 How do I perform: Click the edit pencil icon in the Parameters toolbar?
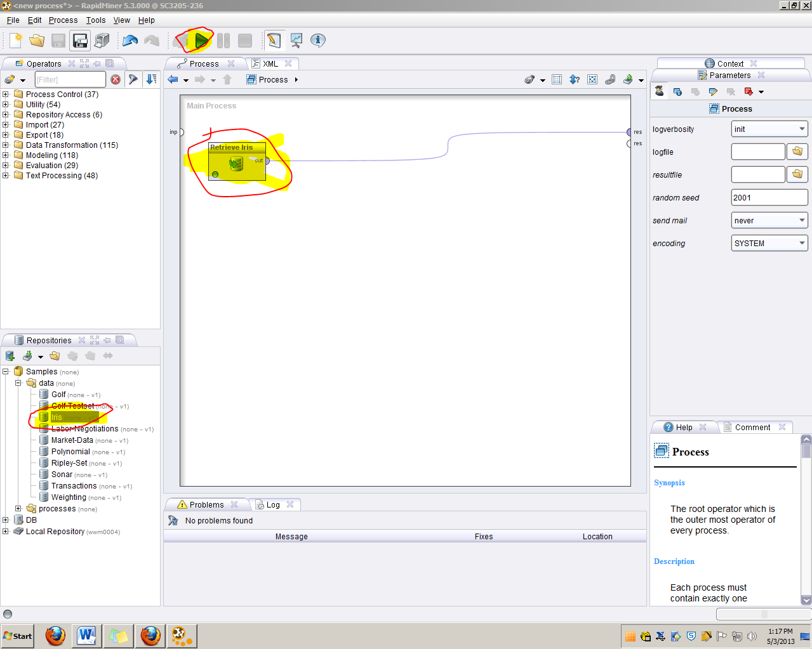tap(713, 91)
